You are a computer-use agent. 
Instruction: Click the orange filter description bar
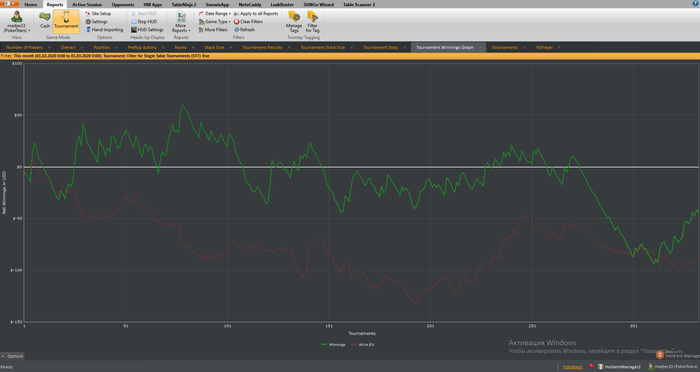coord(350,56)
